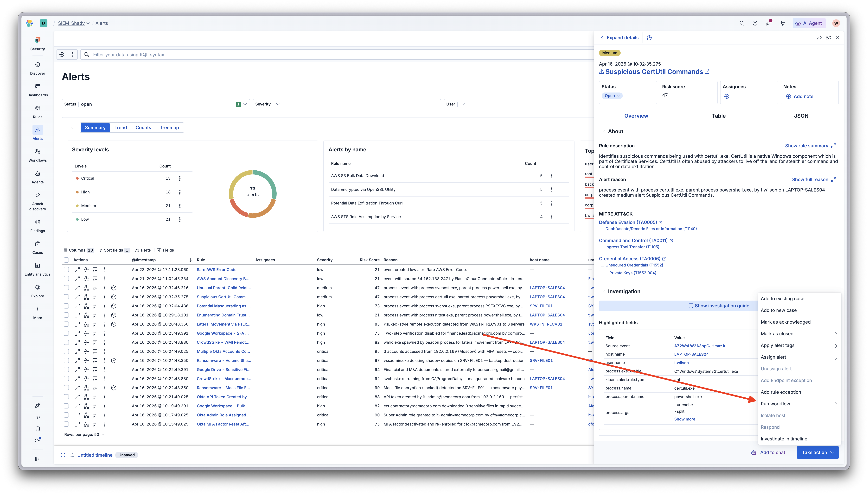Select all alerts with the header checkbox

pos(66,260)
